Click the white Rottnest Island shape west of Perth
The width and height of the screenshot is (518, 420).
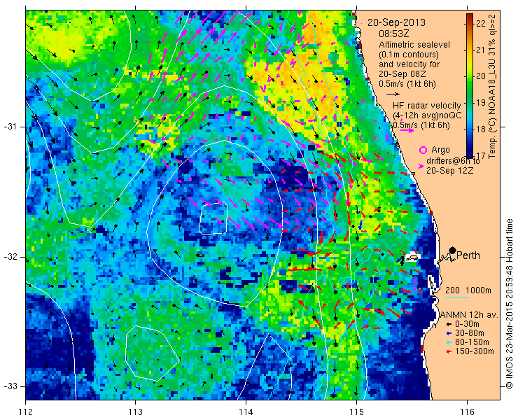point(412,258)
